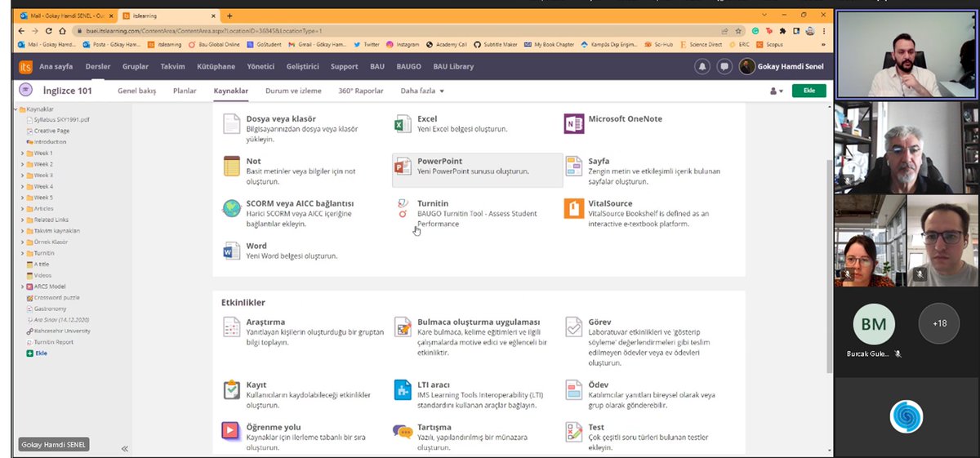Open the VitalSource bookshelf icon
Image resolution: width=980 pixels, height=458 pixels.
[x=574, y=209]
